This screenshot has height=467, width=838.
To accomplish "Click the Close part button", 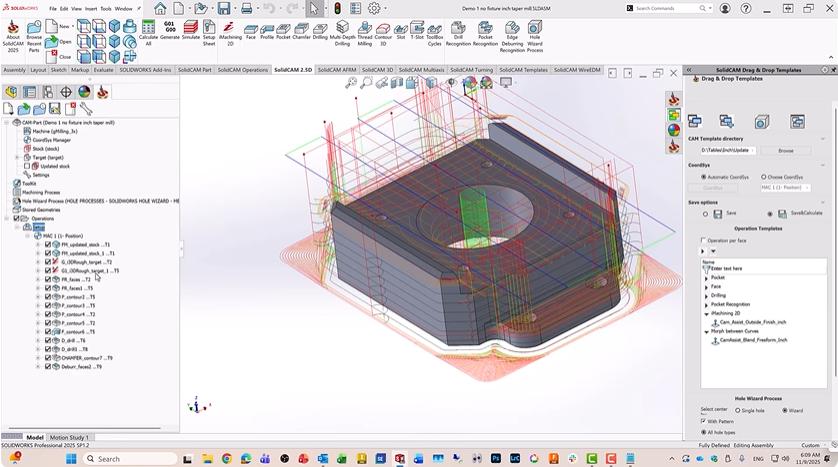I will coord(59,56).
